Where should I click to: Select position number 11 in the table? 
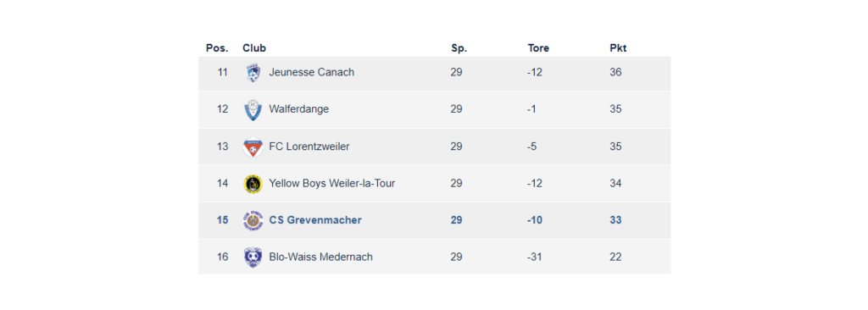point(223,73)
